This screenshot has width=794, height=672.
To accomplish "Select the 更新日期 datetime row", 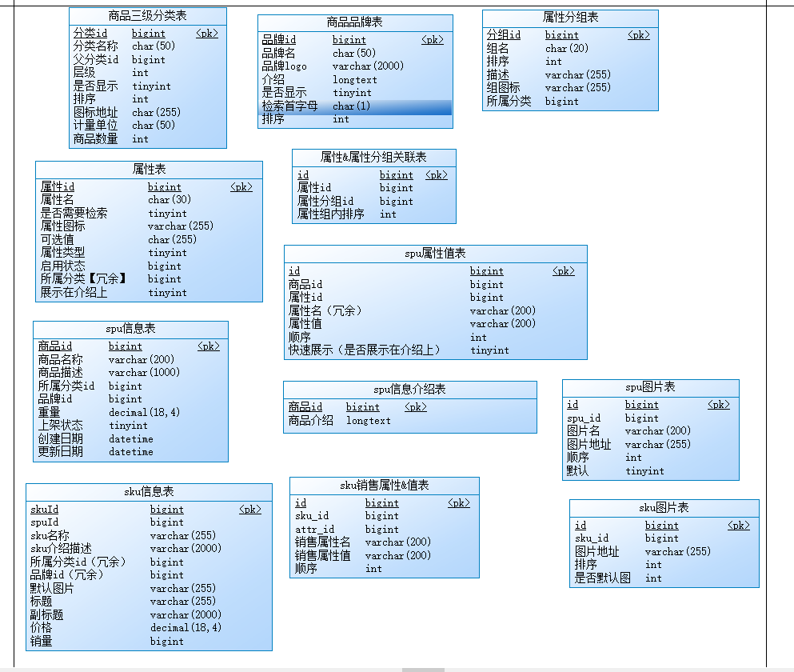I will 130,452.
